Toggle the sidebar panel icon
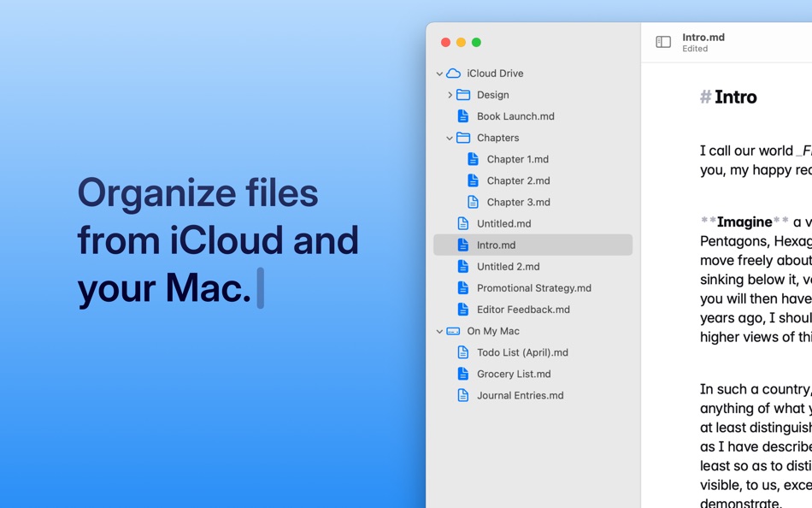812x508 pixels. click(663, 42)
